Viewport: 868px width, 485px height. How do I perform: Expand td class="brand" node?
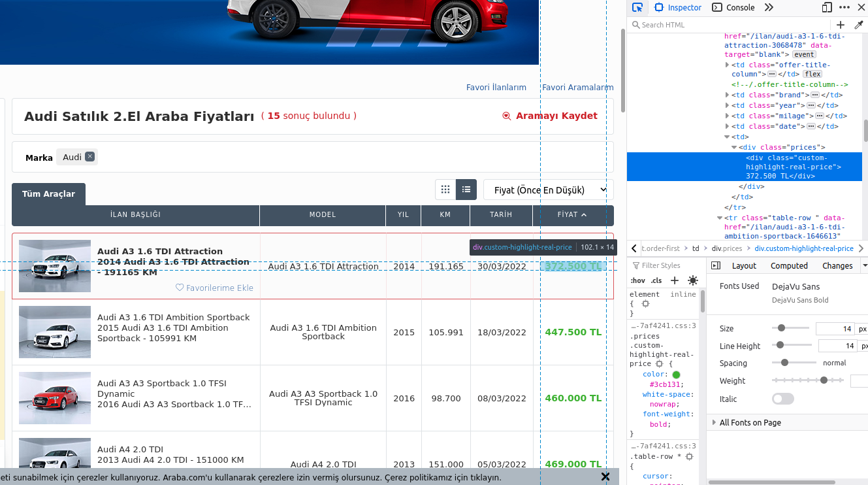point(727,95)
